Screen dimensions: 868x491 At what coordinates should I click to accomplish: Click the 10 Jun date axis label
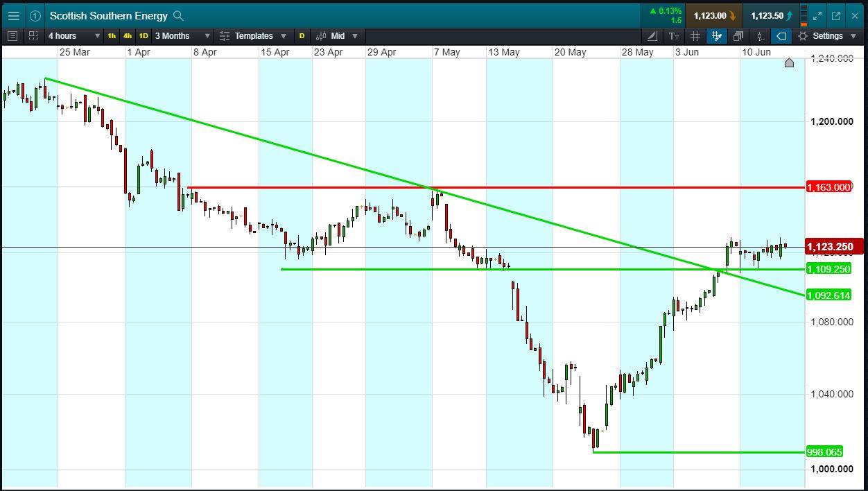coord(756,52)
